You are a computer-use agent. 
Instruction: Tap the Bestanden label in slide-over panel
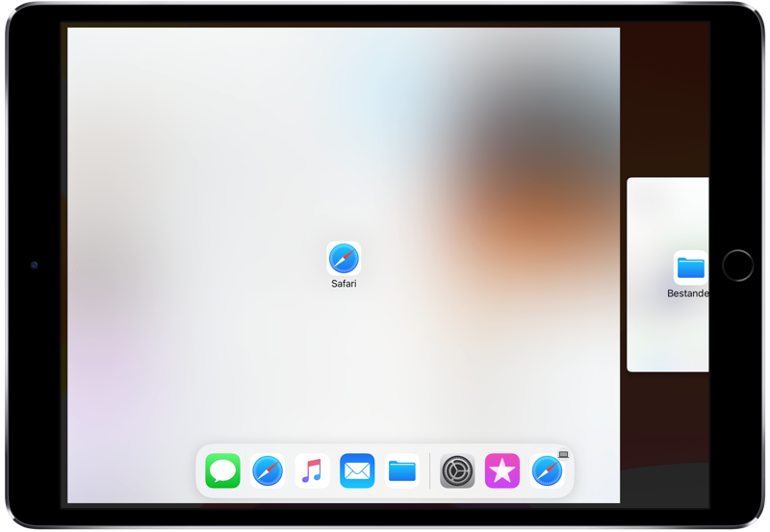click(x=688, y=293)
